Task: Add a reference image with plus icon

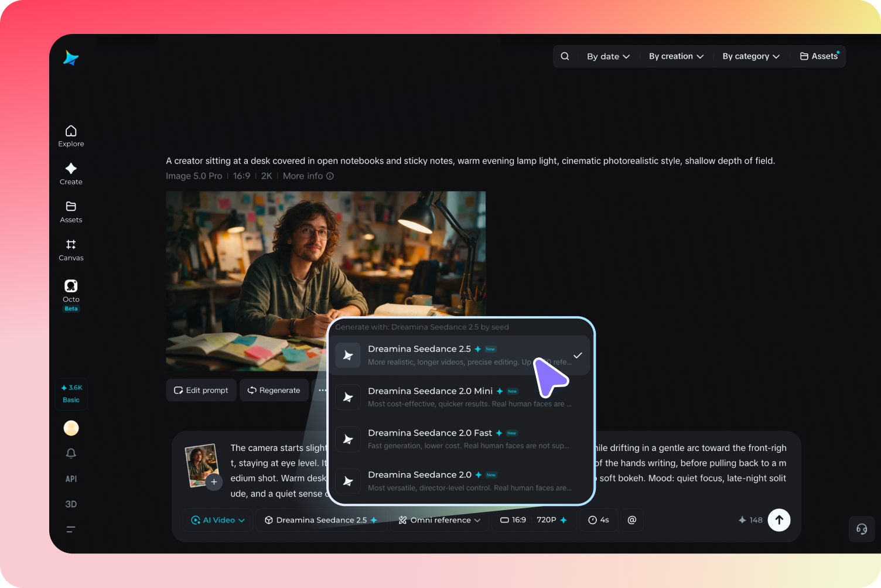Action: 214,482
